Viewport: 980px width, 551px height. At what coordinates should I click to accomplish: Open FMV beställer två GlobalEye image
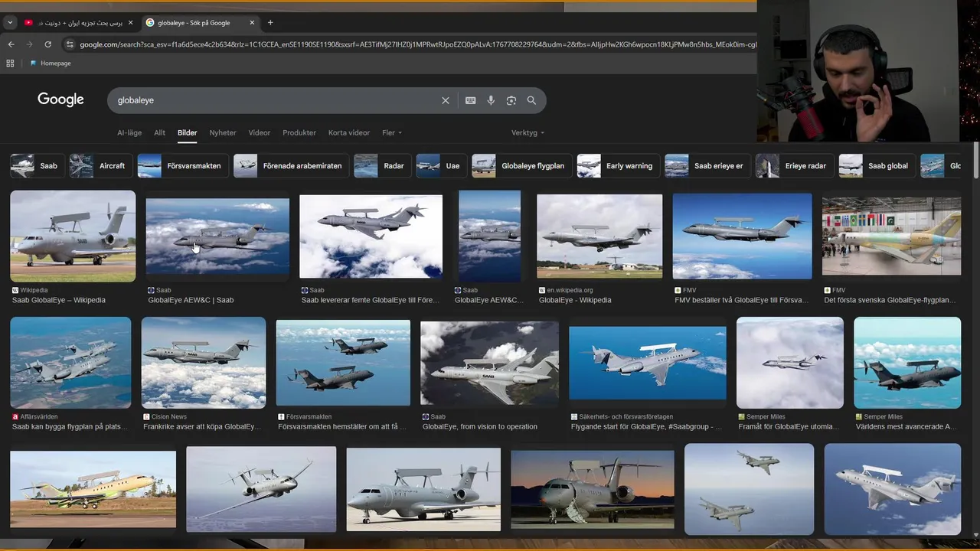(x=742, y=236)
